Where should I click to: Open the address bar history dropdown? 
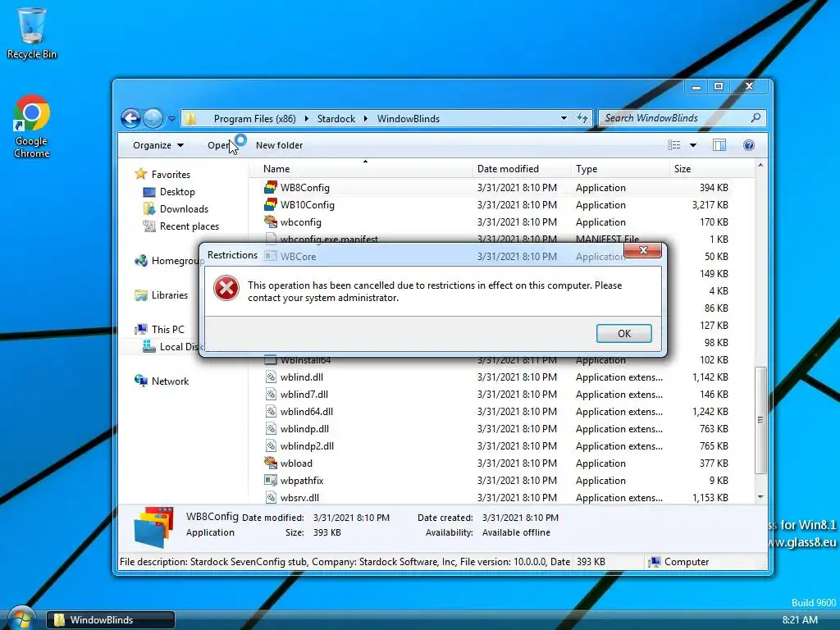(x=564, y=118)
